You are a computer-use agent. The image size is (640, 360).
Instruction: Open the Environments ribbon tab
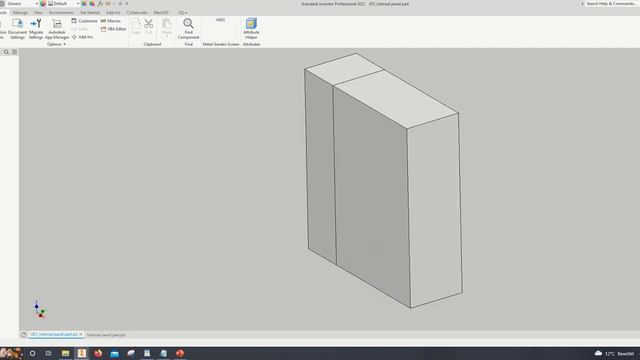(61, 13)
